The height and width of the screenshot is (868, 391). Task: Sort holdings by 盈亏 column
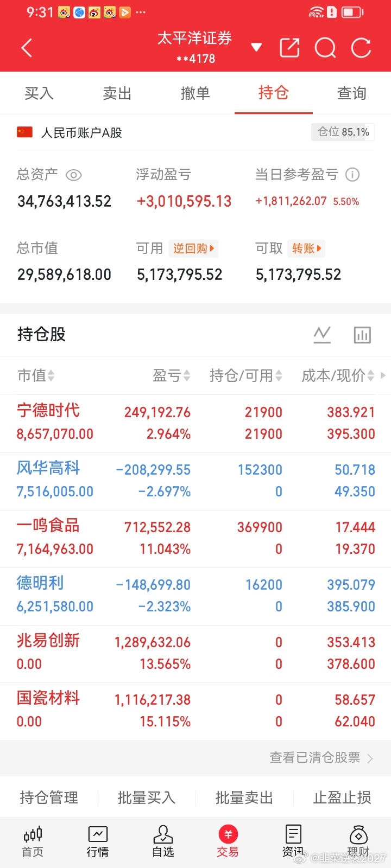pos(172,375)
